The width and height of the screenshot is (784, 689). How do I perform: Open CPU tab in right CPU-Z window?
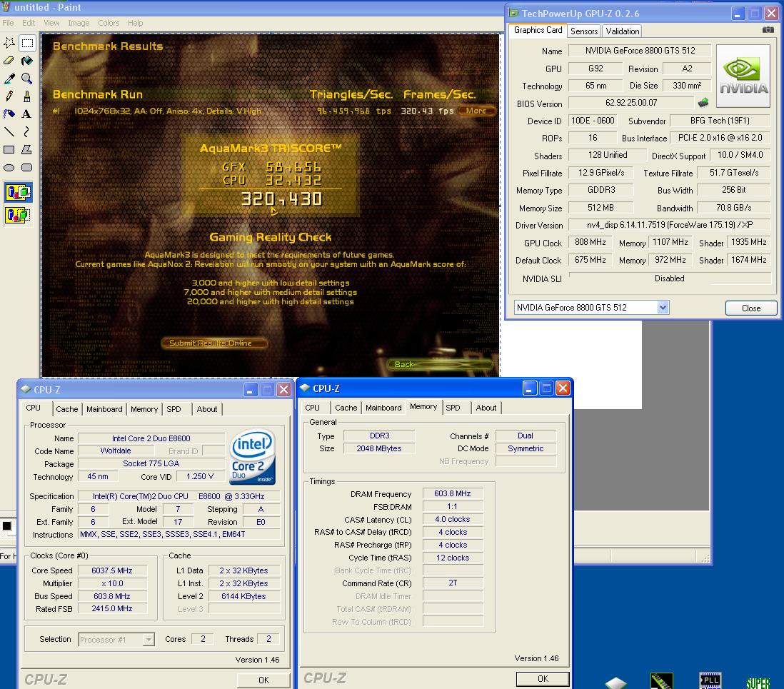point(313,408)
